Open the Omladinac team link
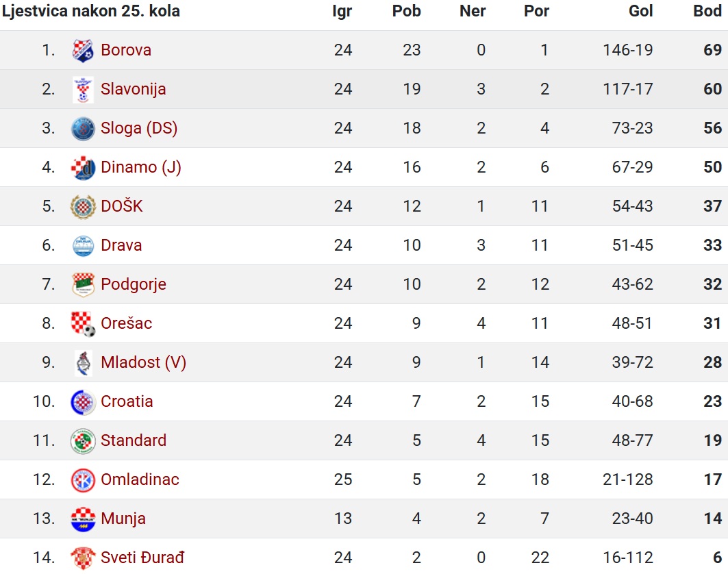This screenshot has height=574, width=728. (140, 479)
